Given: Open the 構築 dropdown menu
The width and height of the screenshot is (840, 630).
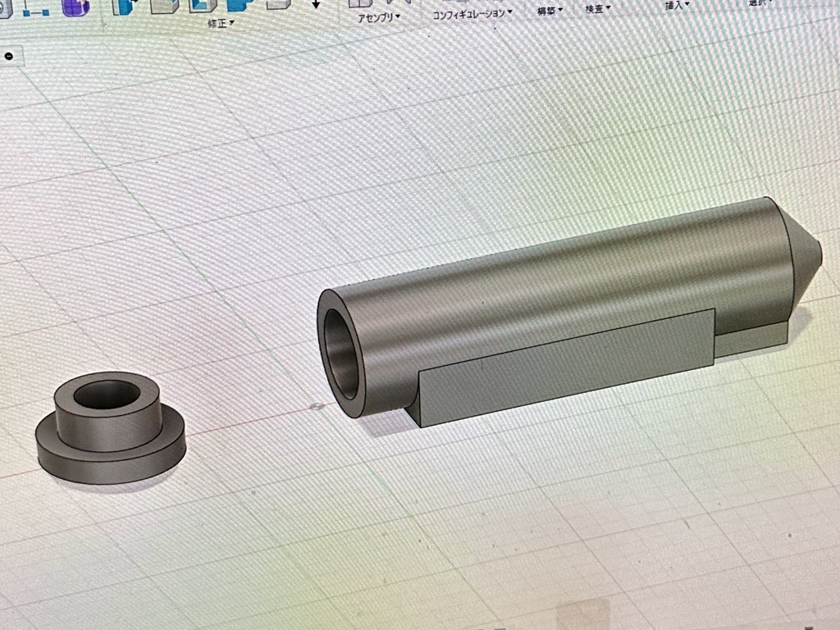Looking at the screenshot, I should (550, 11).
